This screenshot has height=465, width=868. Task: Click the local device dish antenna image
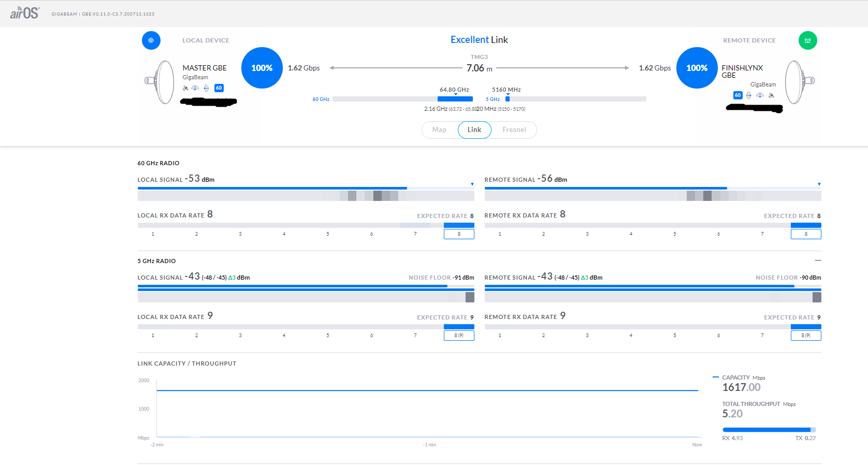[160, 82]
